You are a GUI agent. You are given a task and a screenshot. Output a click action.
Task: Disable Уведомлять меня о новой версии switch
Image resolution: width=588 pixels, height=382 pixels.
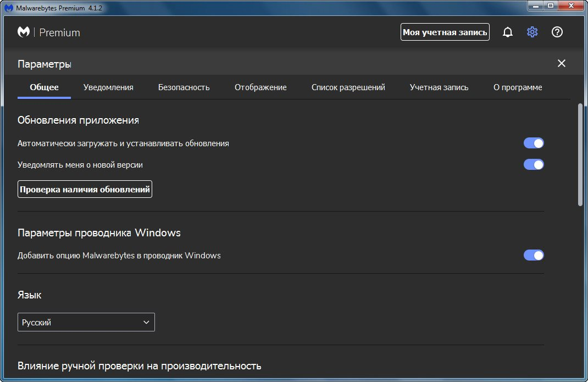pyautogui.click(x=533, y=164)
